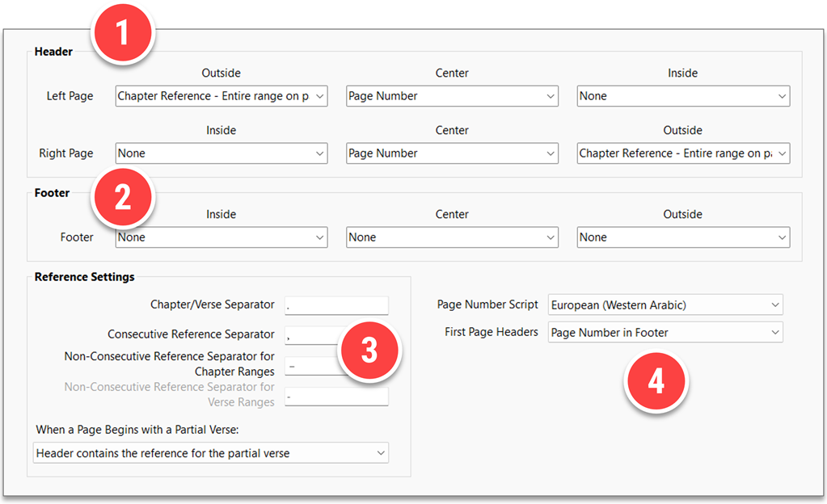Open the Right Page Inside header dropdown
Screen dimensions: 827x504
click(x=222, y=153)
